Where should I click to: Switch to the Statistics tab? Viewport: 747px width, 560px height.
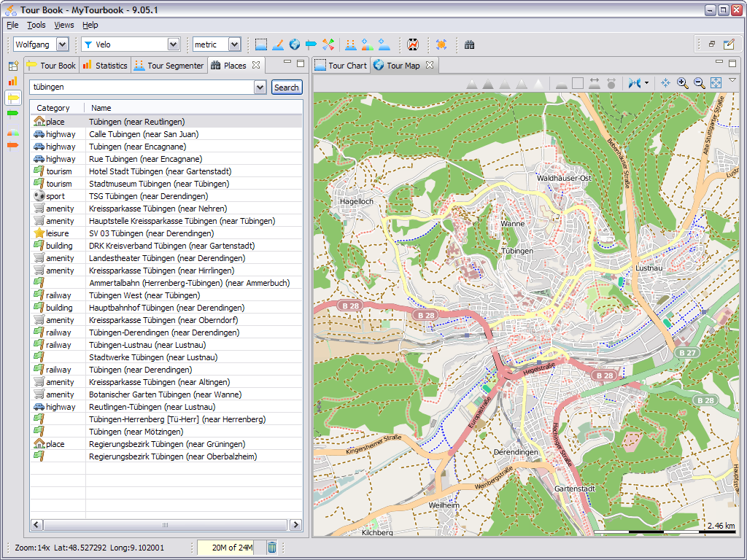105,65
